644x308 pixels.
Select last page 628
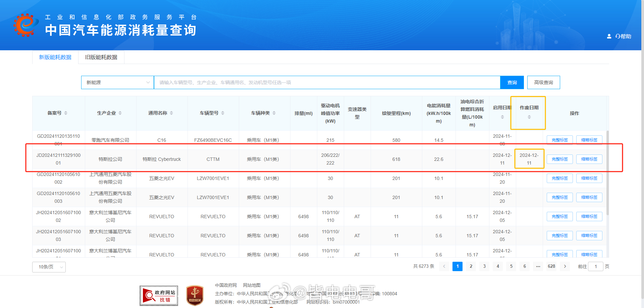tap(551, 266)
